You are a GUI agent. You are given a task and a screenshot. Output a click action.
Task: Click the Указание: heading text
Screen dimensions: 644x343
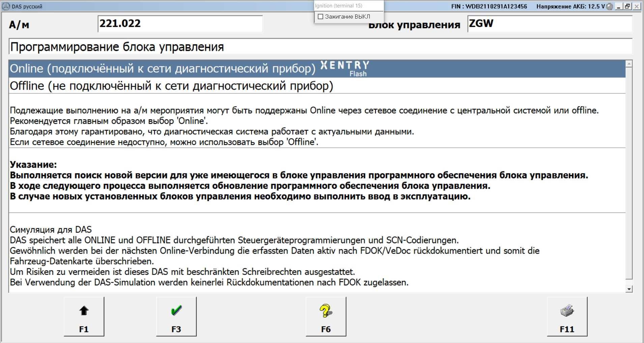[x=33, y=165]
